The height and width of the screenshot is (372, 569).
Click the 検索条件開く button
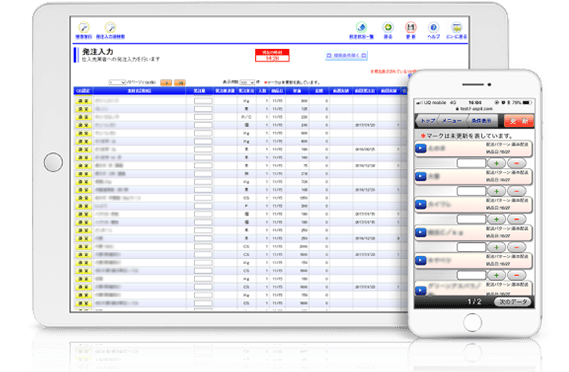click(347, 56)
